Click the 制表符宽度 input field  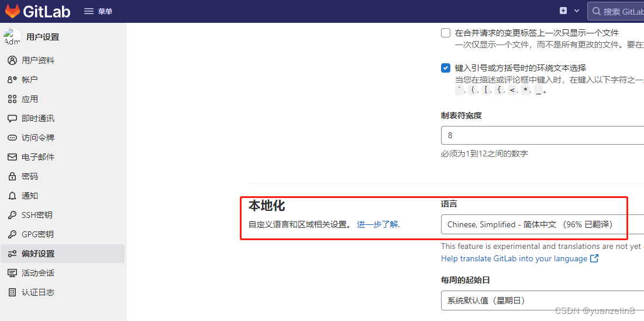[x=543, y=135]
